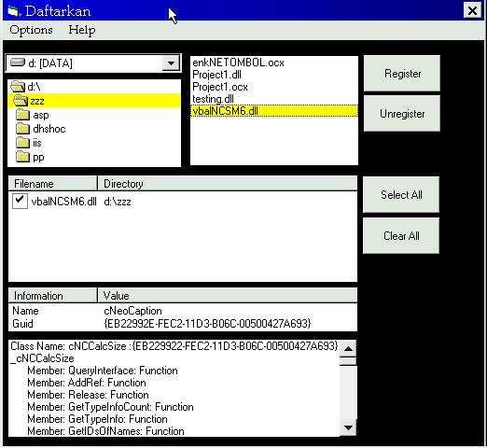The width and height of the screenshot is (487, 448).
Task: Click the Daftarkan title bar app icon
Action: pos(14,11)
